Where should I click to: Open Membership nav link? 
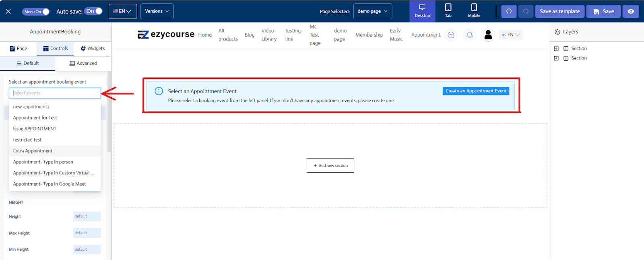[369, 35]
